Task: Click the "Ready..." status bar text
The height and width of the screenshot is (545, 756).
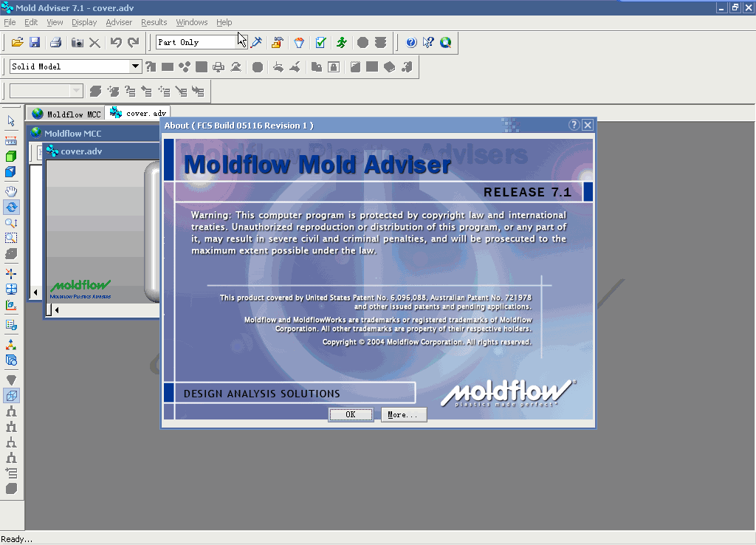Action: click(17, 539)
